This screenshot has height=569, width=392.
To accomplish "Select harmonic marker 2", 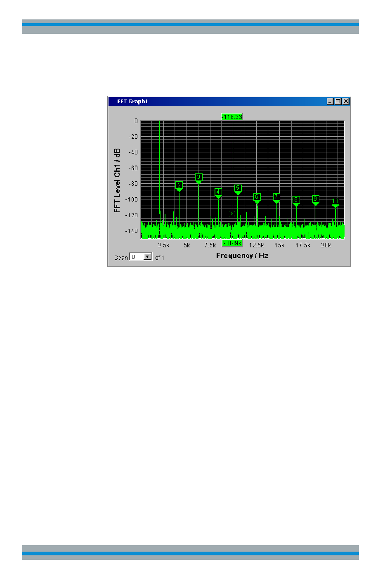I will pos(179,186).
